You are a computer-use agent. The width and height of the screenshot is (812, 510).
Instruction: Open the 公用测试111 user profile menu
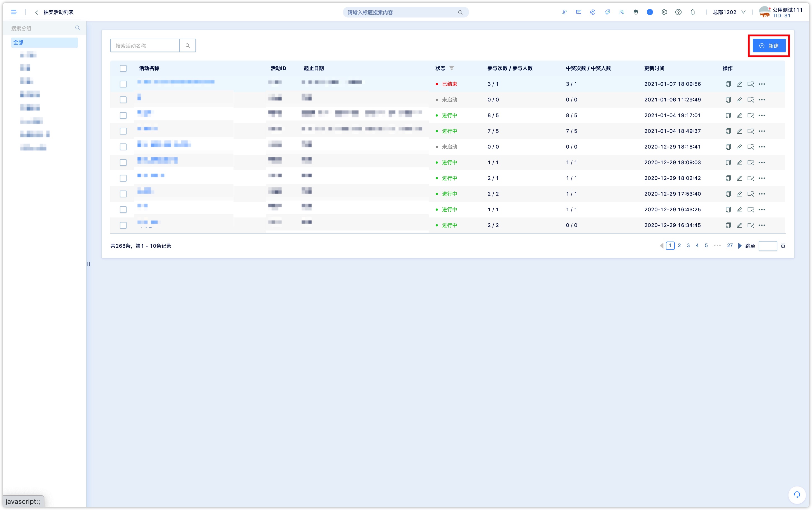click(x=781, y=12)
